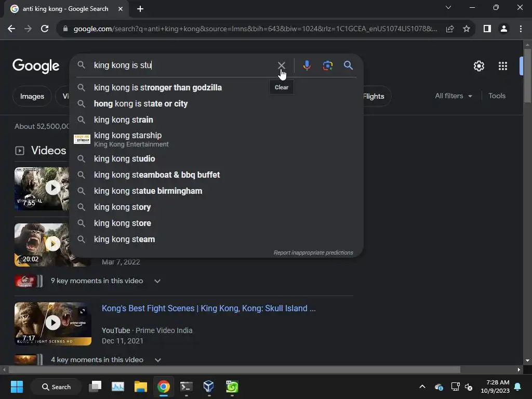Clear the search box text

click(x=281, y=65)
